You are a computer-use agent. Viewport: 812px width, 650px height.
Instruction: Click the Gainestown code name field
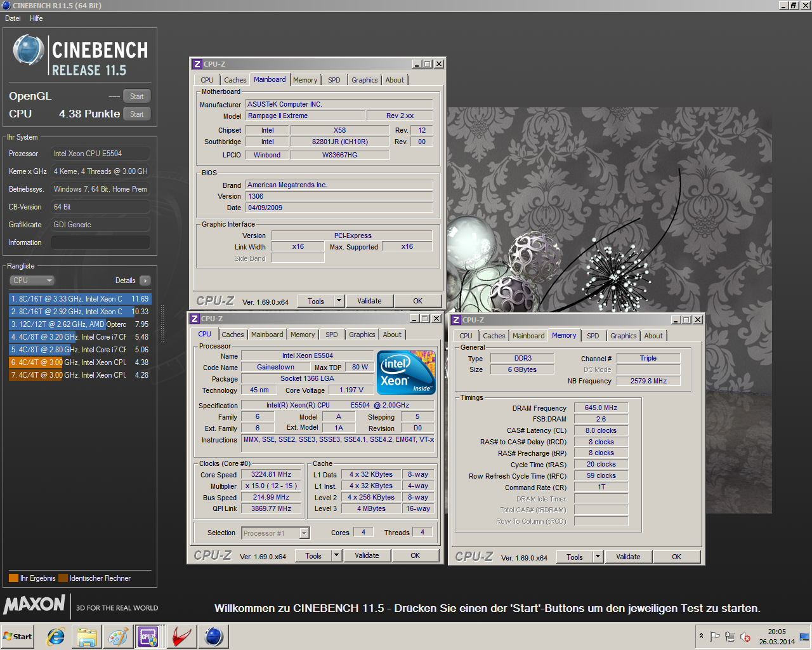tap(275, 367)
